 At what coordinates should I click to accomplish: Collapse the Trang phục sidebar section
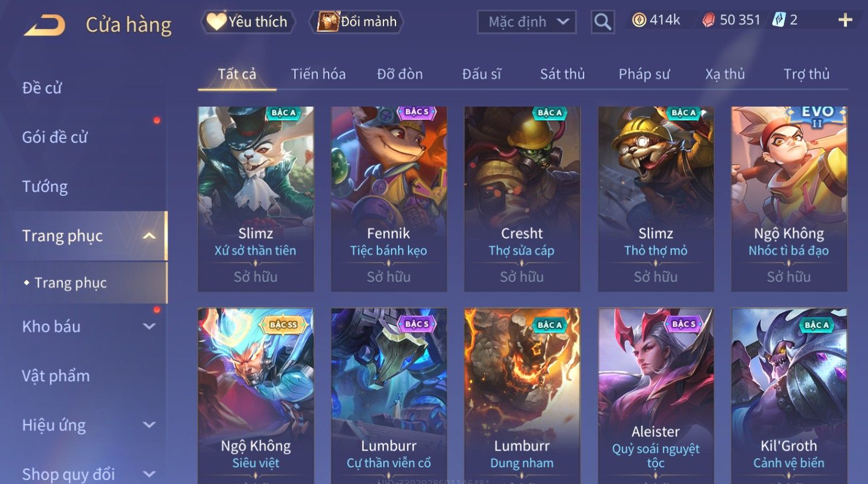[149, 236]
